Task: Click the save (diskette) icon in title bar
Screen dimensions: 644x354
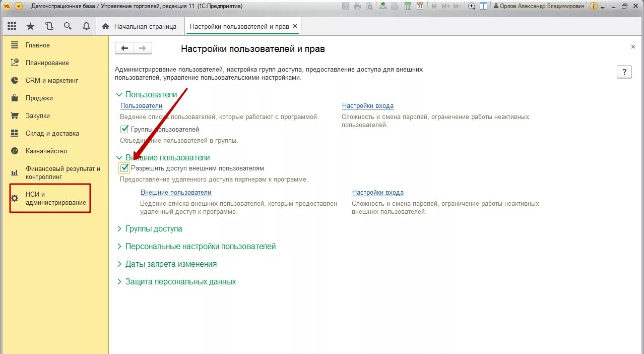Action: point(346,6)
